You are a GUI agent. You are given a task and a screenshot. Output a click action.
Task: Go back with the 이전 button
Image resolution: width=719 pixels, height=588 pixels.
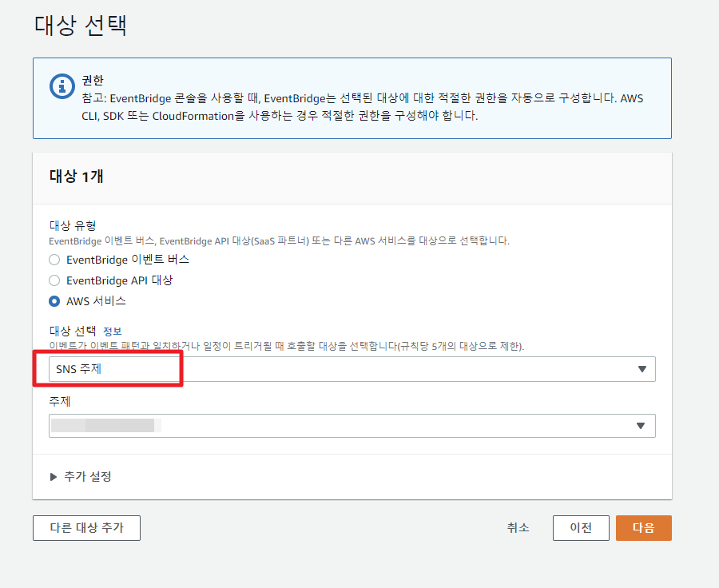(580, 528)
